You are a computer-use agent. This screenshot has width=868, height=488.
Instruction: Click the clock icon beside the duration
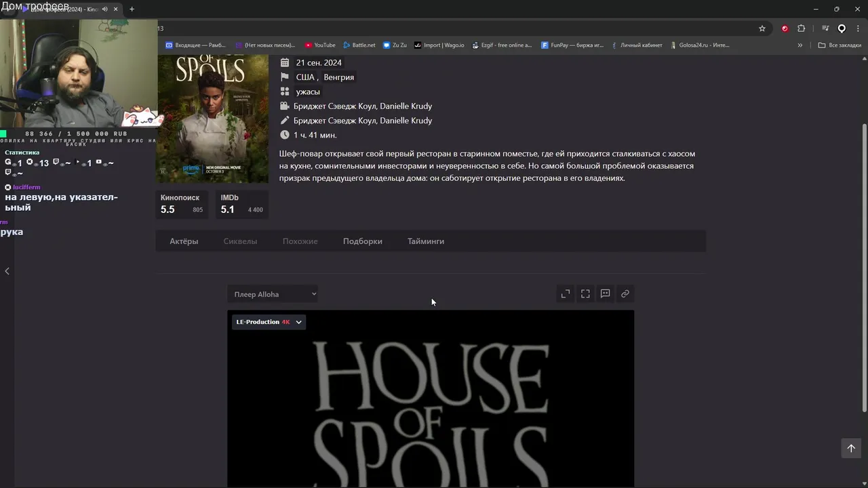(x=285, y=135)
